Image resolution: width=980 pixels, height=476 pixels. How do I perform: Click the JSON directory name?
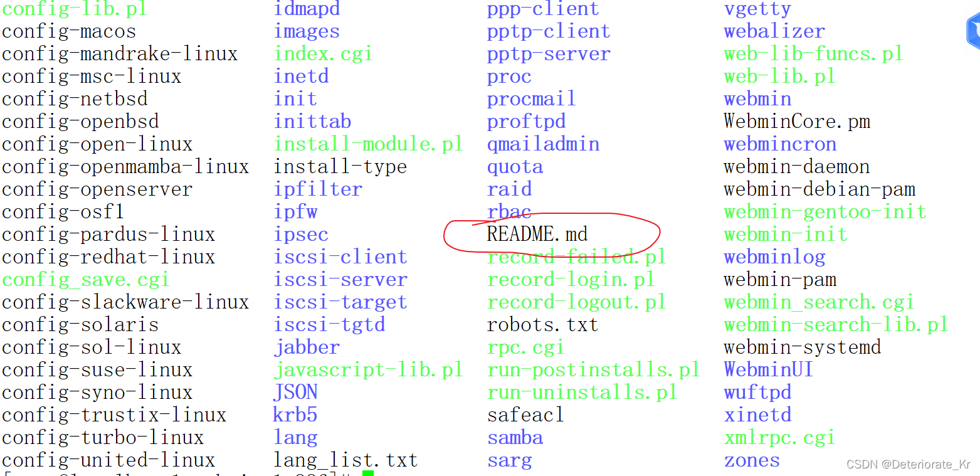[295, 393]
